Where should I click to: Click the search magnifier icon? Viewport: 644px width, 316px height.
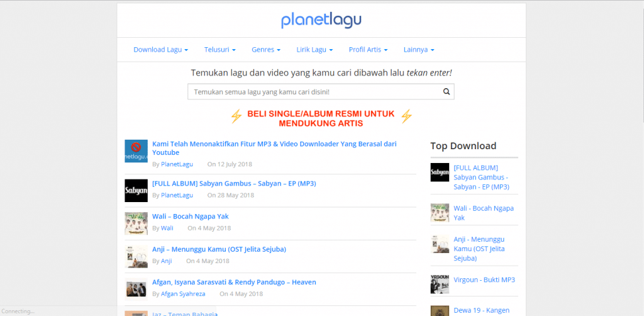pos(447,92)
